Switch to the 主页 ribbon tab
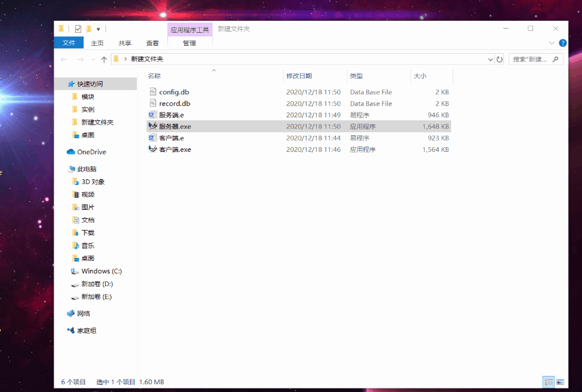 (x=97, y=43)
